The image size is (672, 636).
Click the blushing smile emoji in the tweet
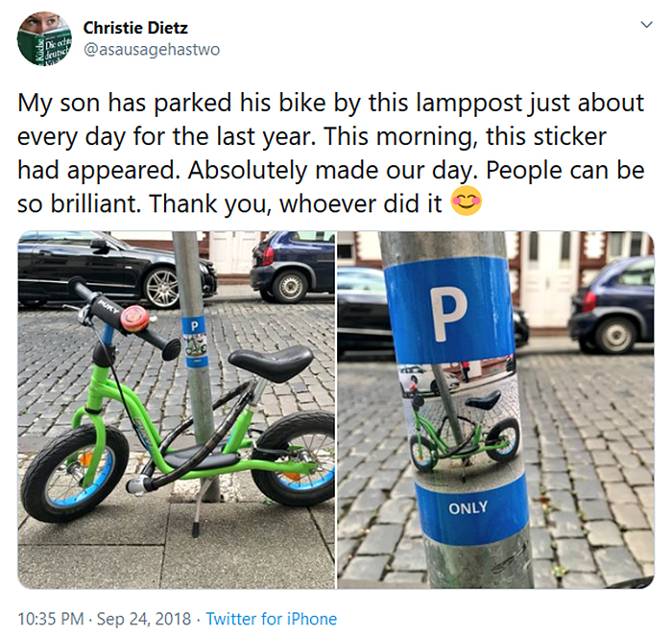[x=466, y=202]
